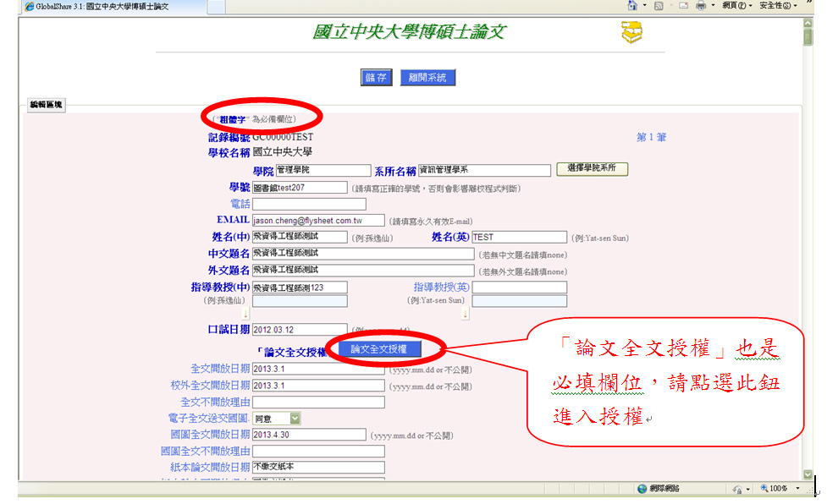827x504 pixels.
Task: Click the Read Mail envelope icon
Action: coord(682,6)
